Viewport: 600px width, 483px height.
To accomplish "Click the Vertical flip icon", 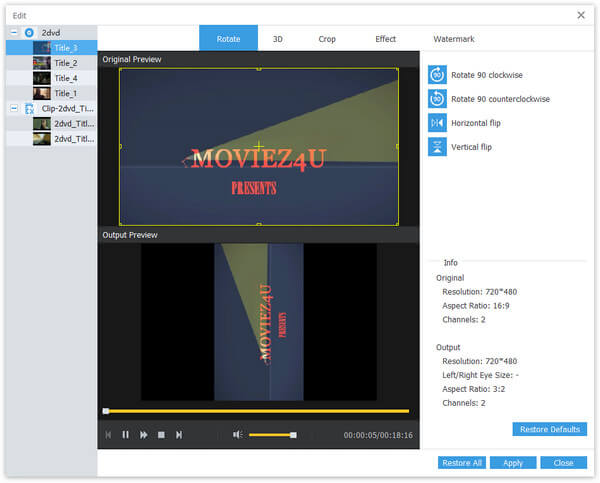I will pos(437,147).
